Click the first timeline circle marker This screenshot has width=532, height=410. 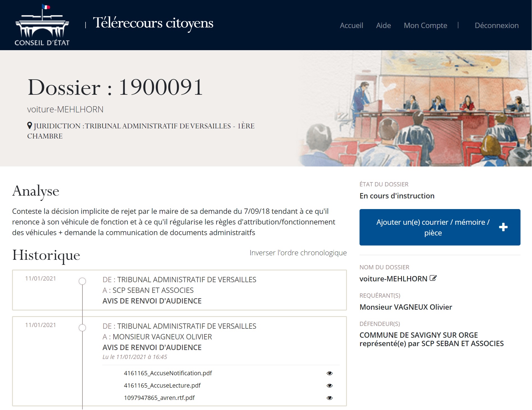82,281
